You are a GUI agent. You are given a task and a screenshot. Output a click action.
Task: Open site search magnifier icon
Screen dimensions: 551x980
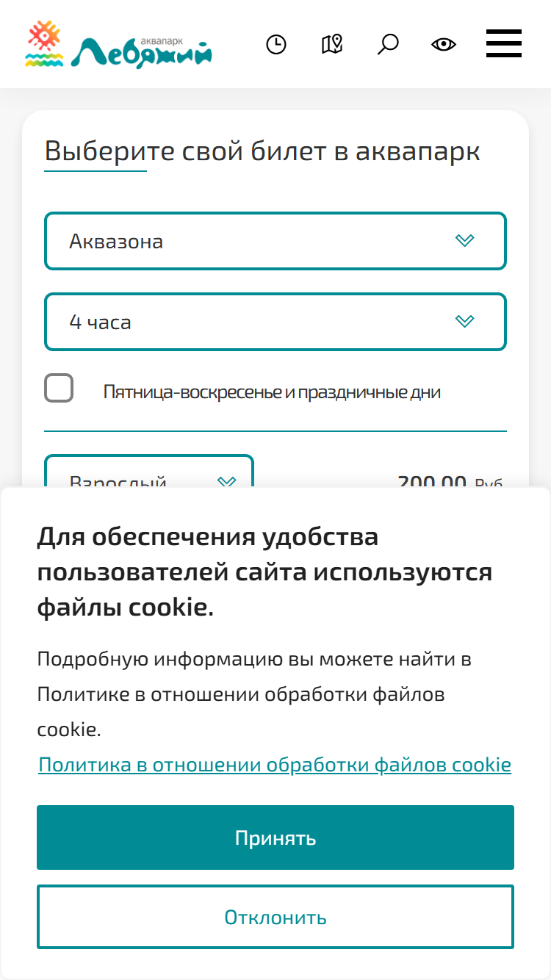coord(388,44)
